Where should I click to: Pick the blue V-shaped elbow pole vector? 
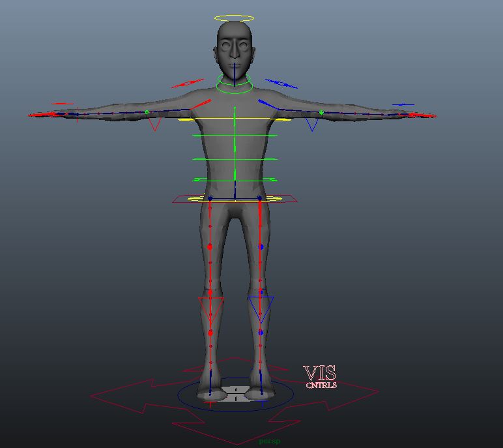[x=312, y=125]
